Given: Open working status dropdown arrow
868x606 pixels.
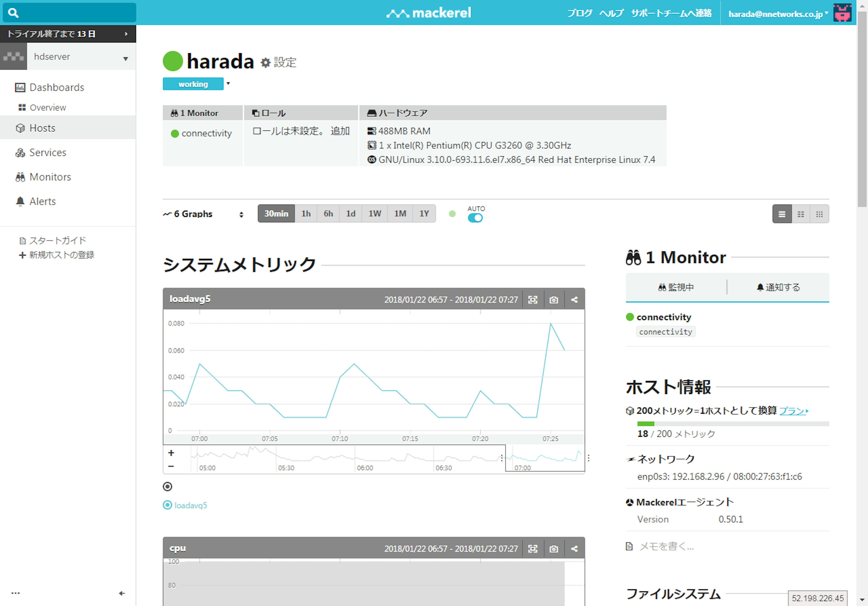Looking at the screenshot, I should pyautogui.click(x=228, y=83).
